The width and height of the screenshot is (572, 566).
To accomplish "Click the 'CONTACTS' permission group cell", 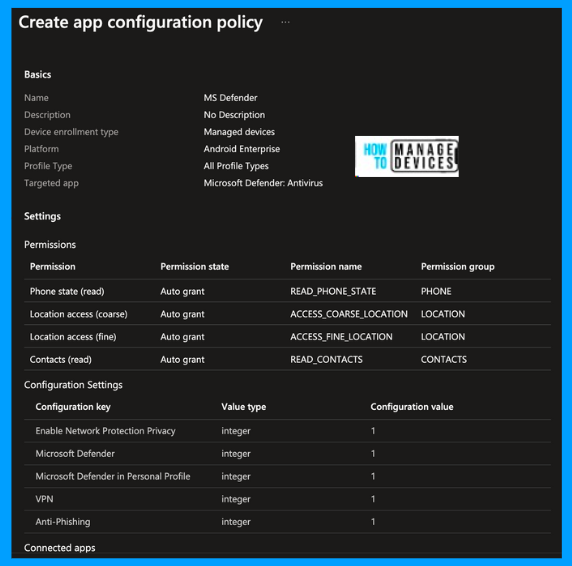I will coord(444,360).
